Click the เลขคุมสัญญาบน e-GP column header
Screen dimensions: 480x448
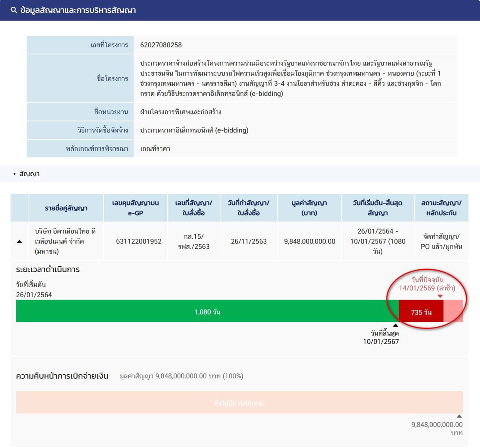click(x=135, y=208)
